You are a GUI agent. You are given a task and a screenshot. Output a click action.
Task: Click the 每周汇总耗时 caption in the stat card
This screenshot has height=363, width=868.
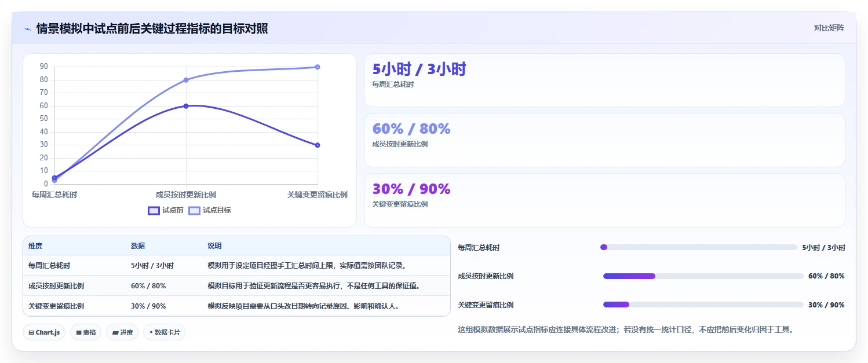[x=393, y=85]
